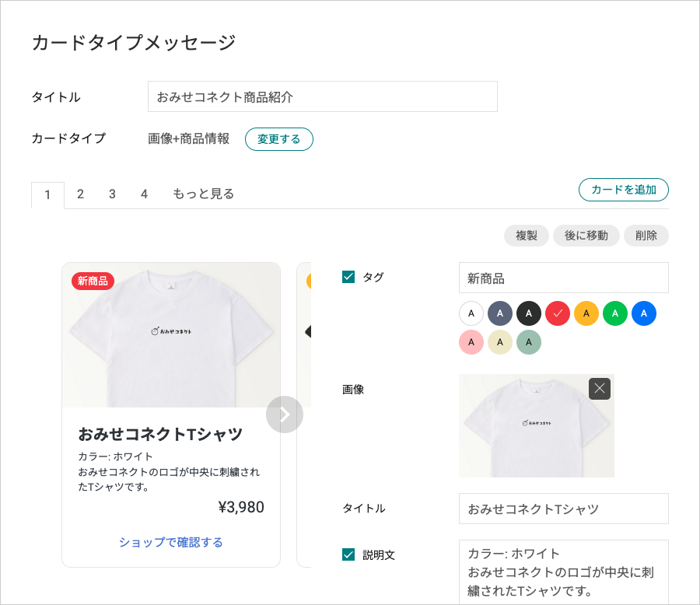Choose the slate gray tag color swatch
The image size is (700, 605).
point(500,313)
